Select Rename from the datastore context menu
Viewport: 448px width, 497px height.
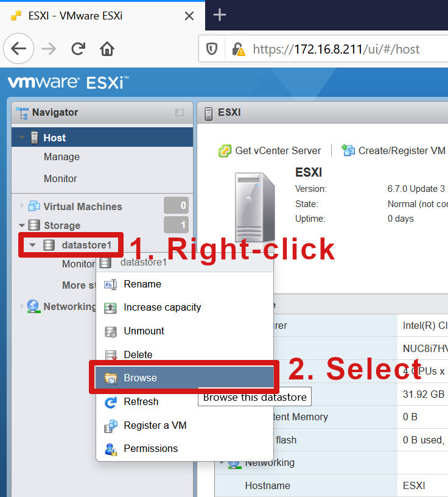(184, 284)
